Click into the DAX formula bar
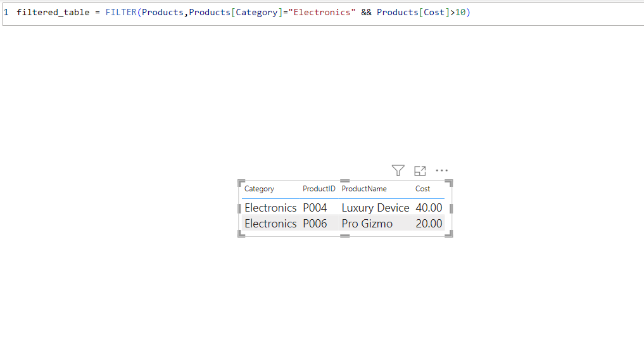Screen dimensions: 644x363 [x=323, y=14]
